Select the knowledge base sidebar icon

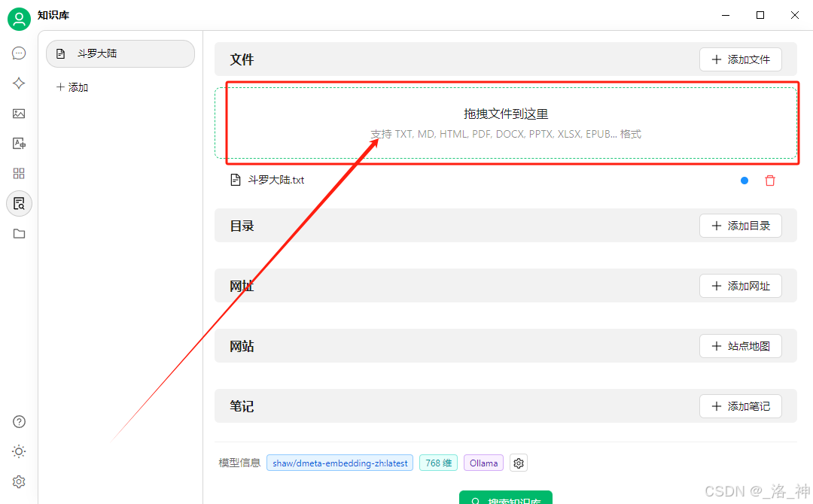[19, 204]
